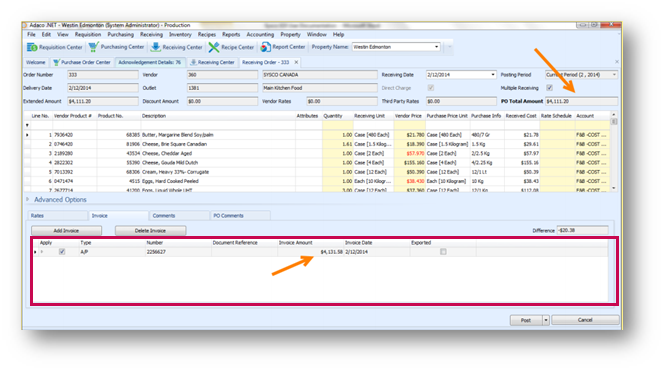Open the Report Center chart icon
The width and height of the screenshot is (665, 372).
point(265,47)
